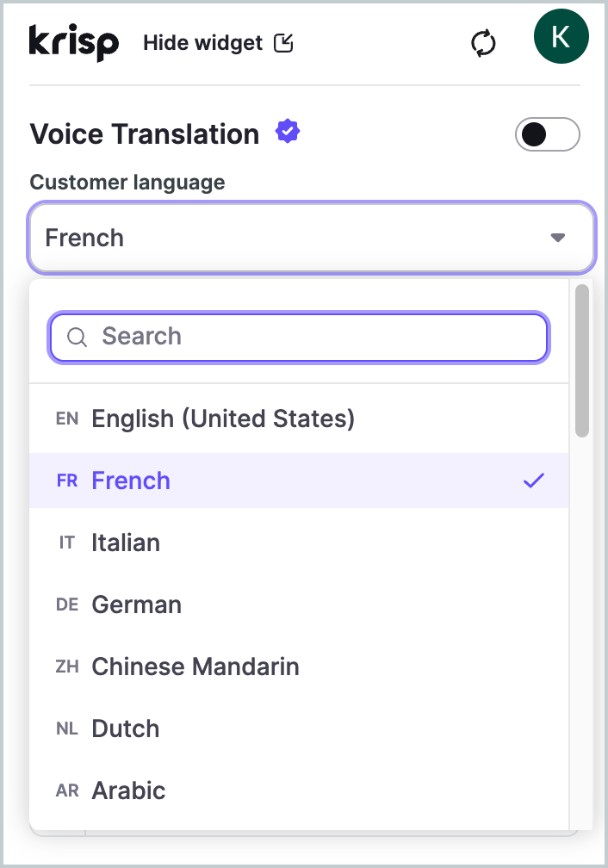This screenshot has width=608, height=868.
Task: Click the FR language code badge
Action: (x=67, y=481)
